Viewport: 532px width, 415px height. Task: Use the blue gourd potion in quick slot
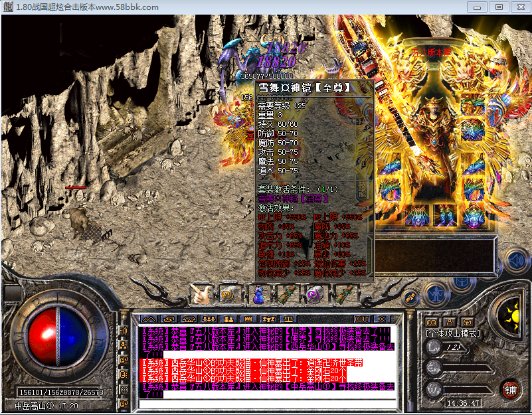(x=258, y=295)
